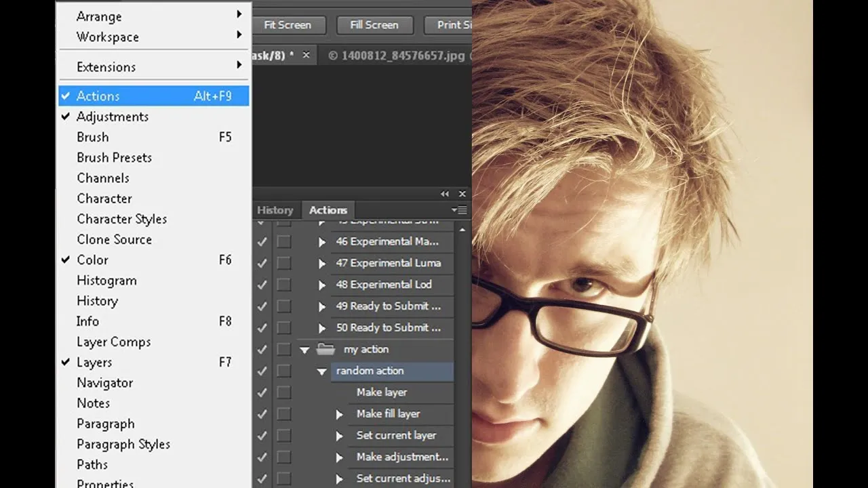Image resolution: width=868 pixels, height=488 pixels.
Task: Click the Fit Screen button
Action: click(289, 25)
